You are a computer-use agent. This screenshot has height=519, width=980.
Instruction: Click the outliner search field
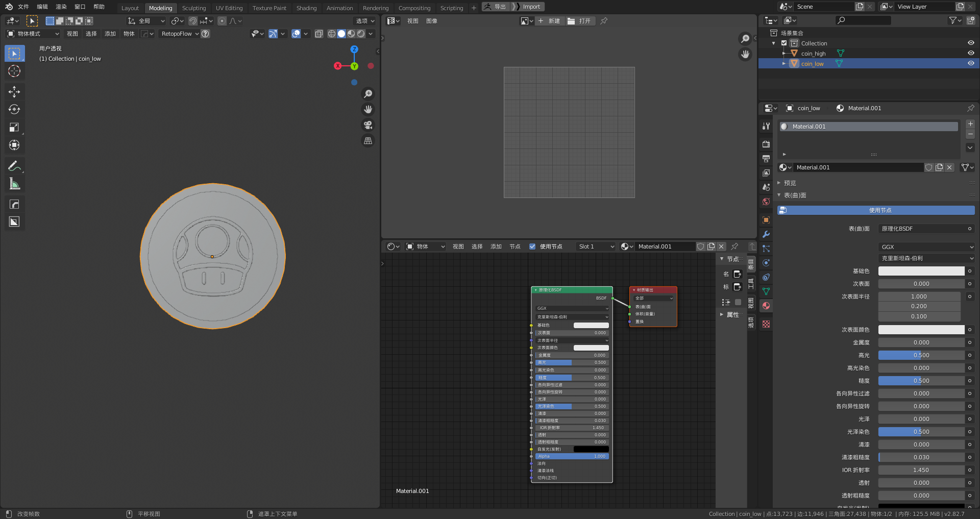[x=863, y=20]
